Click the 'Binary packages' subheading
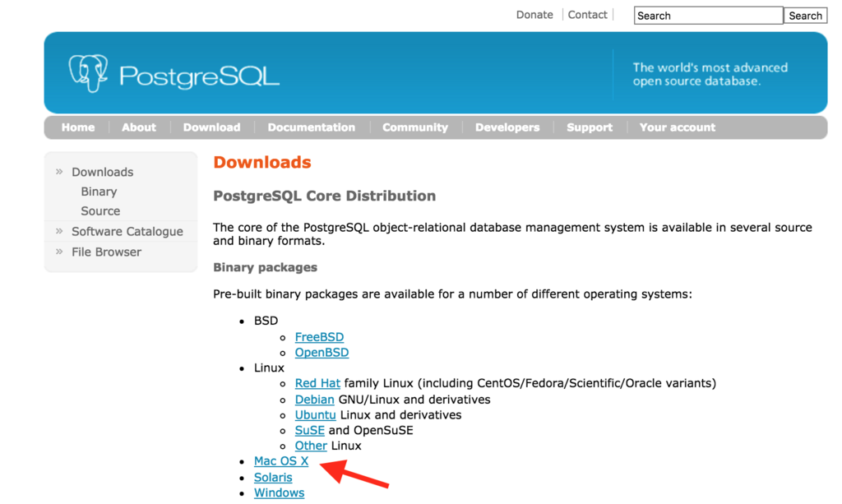 pyautogui.click(x=266, y=267)
